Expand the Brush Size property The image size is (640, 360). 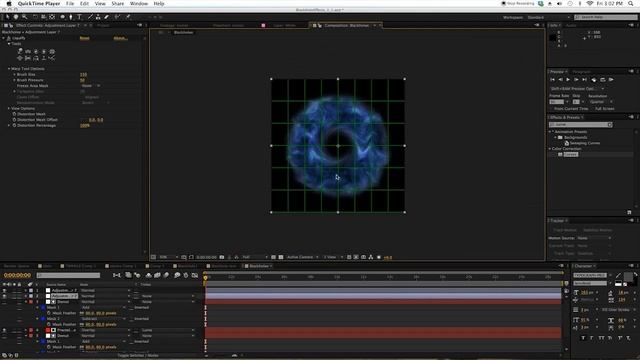pyautogui.click(x=14, y=74)
